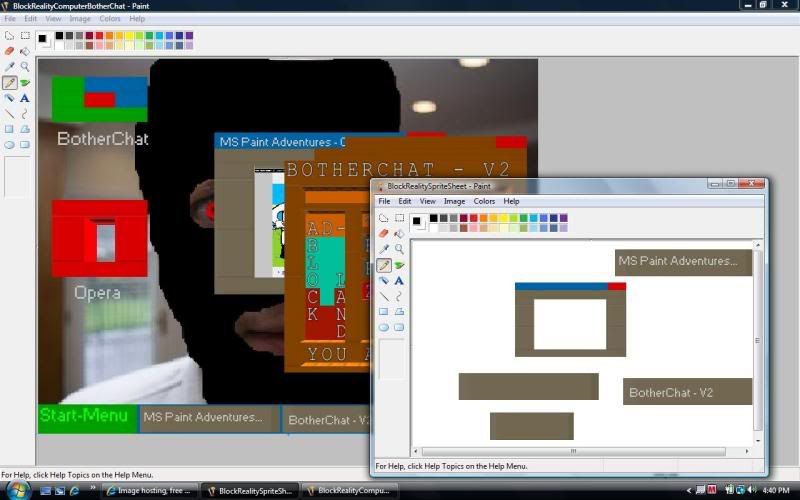The width and height of the screenshot is (800, 500).
Task: Launch Internet Explorer from Quick Launch
Action: [74, 491]
